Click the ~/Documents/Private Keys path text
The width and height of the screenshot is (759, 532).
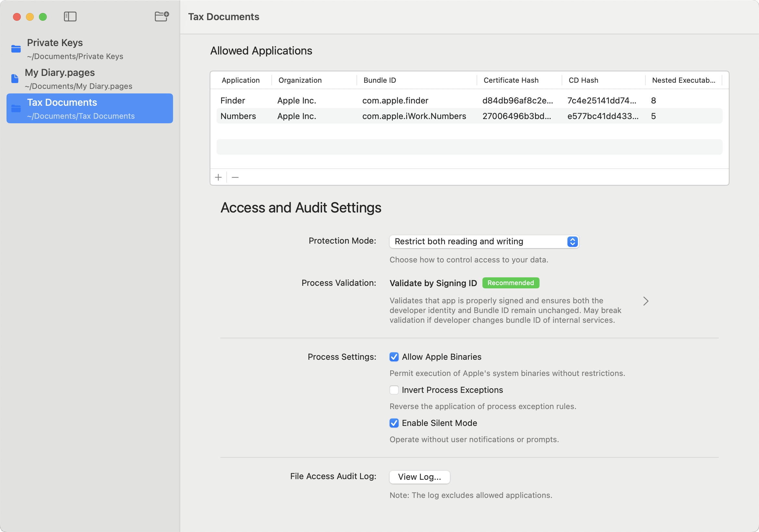click(x=75, y=56)
